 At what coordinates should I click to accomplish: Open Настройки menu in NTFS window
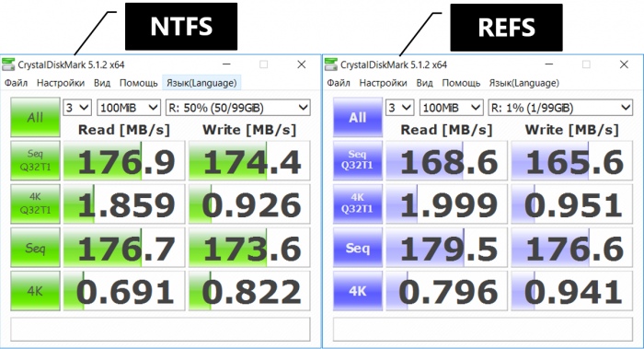click(61, 83)
